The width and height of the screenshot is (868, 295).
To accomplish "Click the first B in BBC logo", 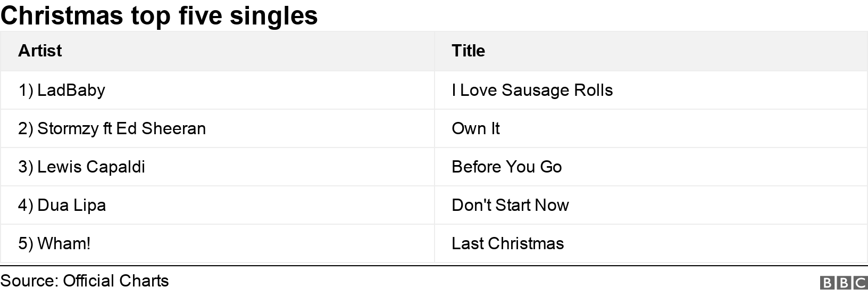I will (x=828, y=282).
